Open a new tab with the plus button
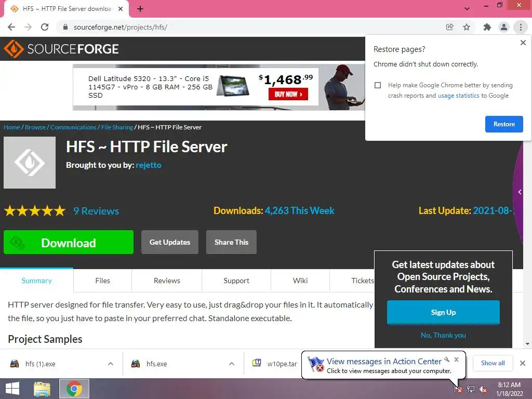Screen dimensions: 532x399 (140, 9)
